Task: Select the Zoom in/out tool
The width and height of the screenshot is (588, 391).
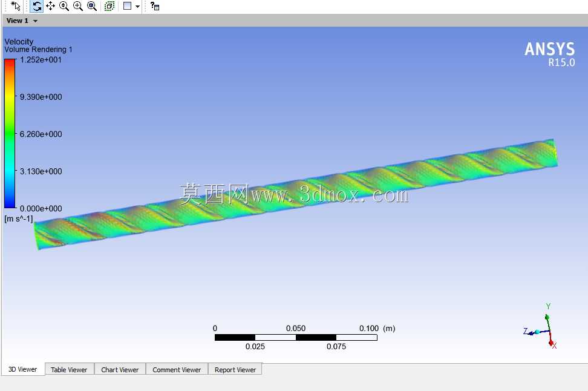Action: point(64,6)
